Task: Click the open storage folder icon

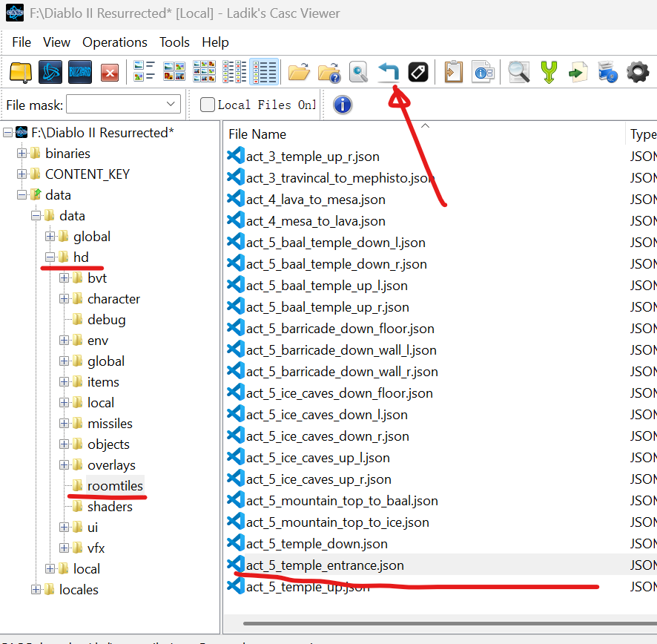Action: 21,72
